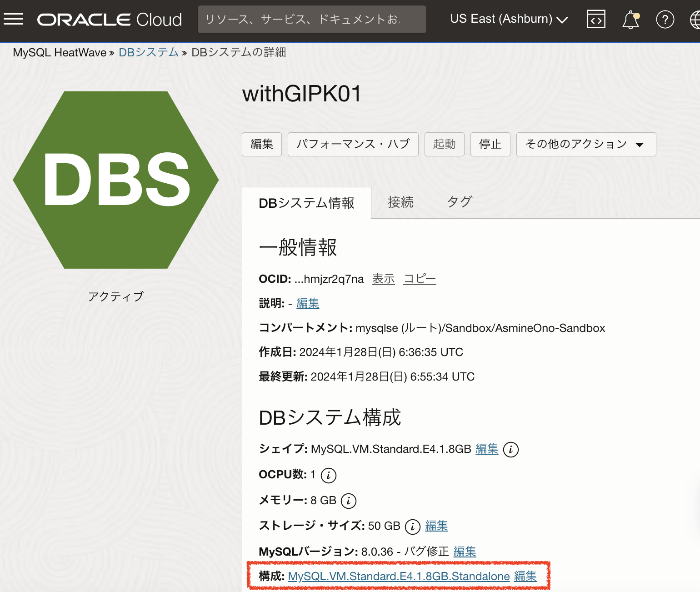This screenshot has width=700, height=592.
Task: Click the OCID value ...hmjzr2q7na
Action: pyautogui.click(x=329, y=279)
